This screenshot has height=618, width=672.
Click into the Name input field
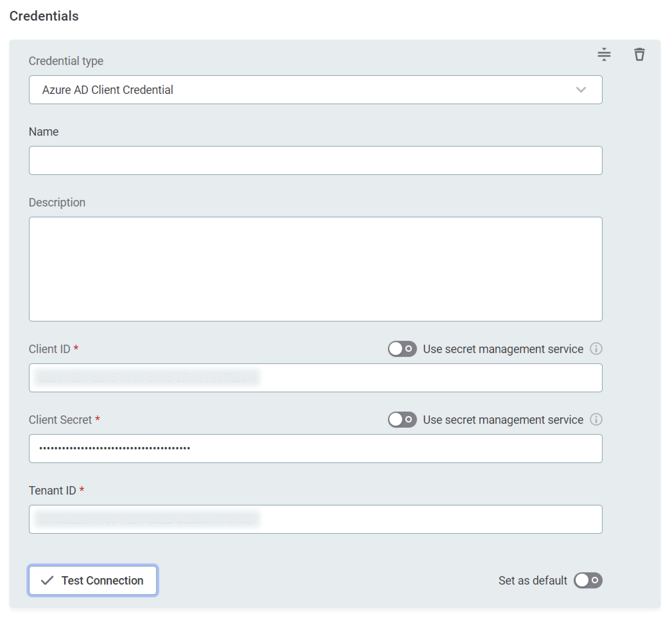click(x=315, y=160)
